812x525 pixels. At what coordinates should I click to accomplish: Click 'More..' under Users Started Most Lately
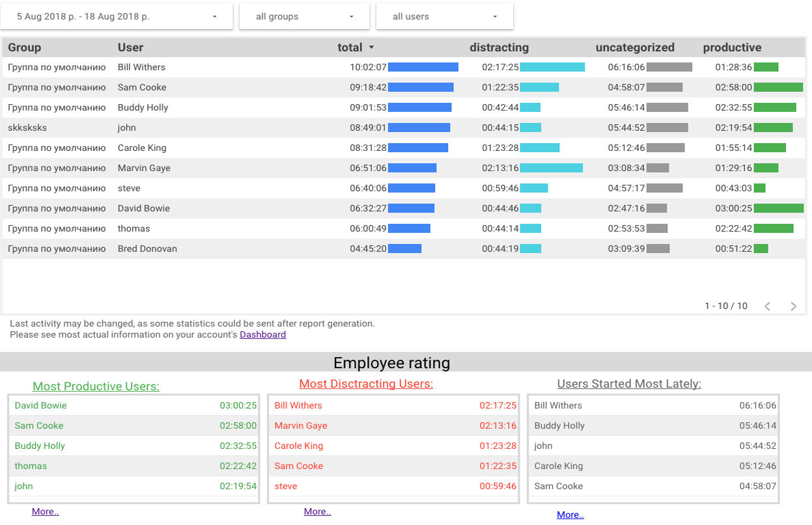570,515
